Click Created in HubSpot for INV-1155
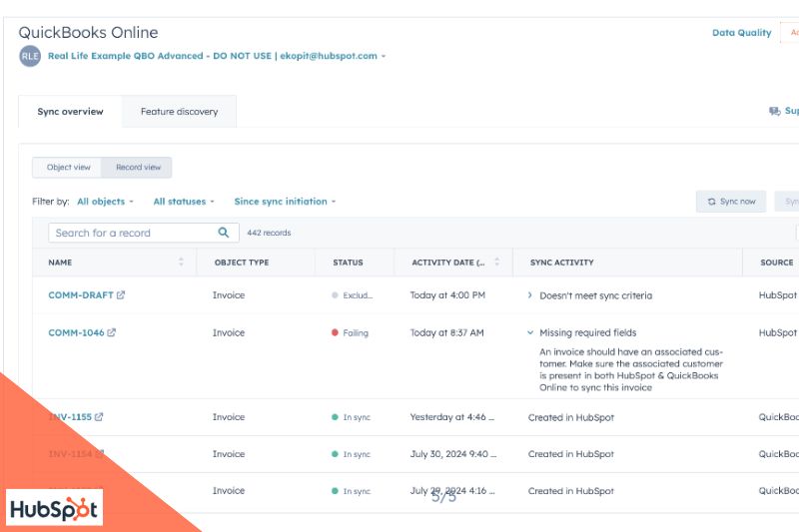799x532 pixels. click(x=570, y=417)
